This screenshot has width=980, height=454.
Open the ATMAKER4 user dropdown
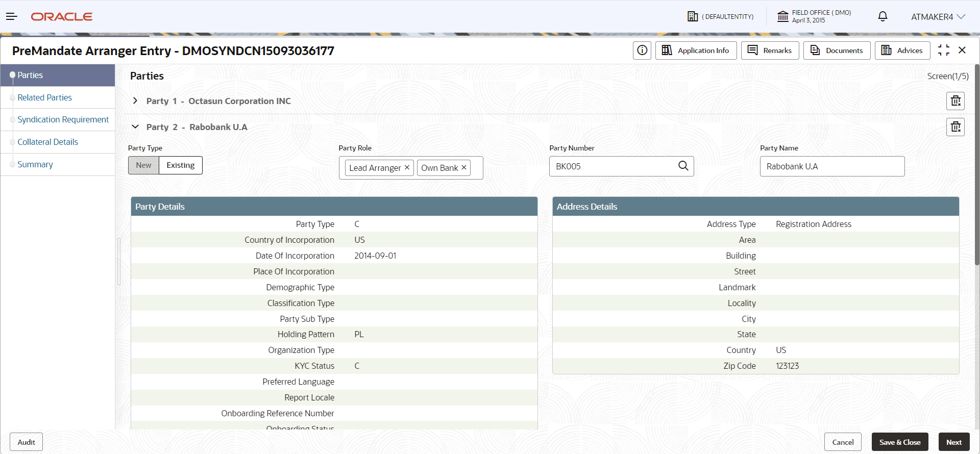point(938,17)
